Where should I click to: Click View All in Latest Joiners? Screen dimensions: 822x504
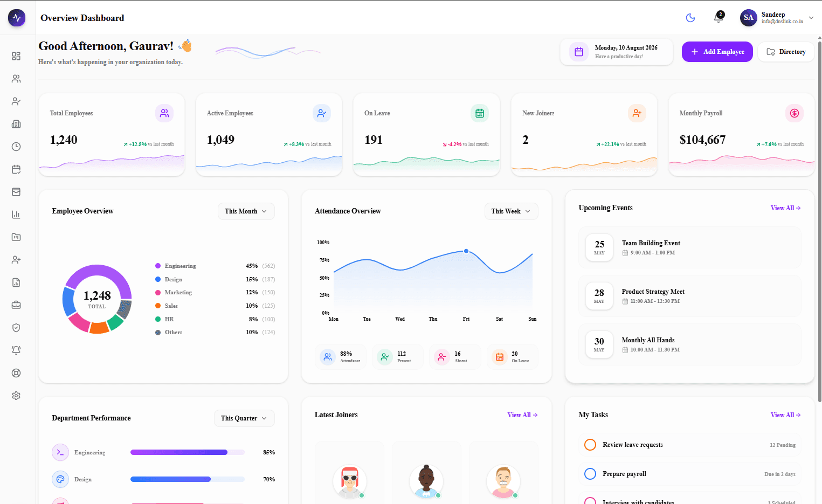click(522, 415)
